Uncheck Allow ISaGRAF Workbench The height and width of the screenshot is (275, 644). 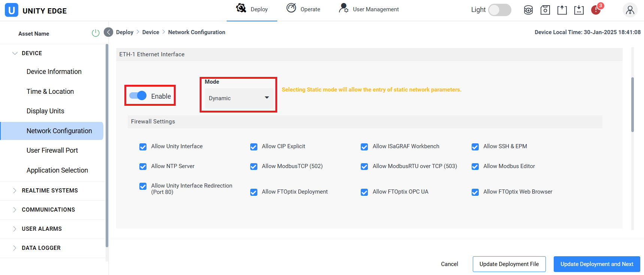click(x=364, y=147)
